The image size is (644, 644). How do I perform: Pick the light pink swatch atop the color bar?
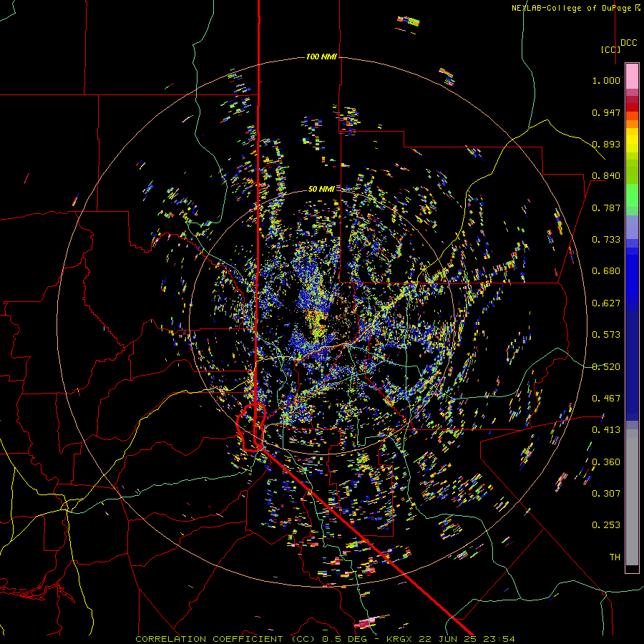click(x=632, y=77)
